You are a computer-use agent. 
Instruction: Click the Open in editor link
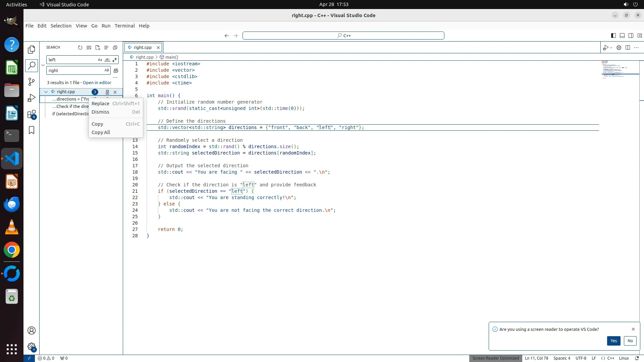click(x=97, y=82)
